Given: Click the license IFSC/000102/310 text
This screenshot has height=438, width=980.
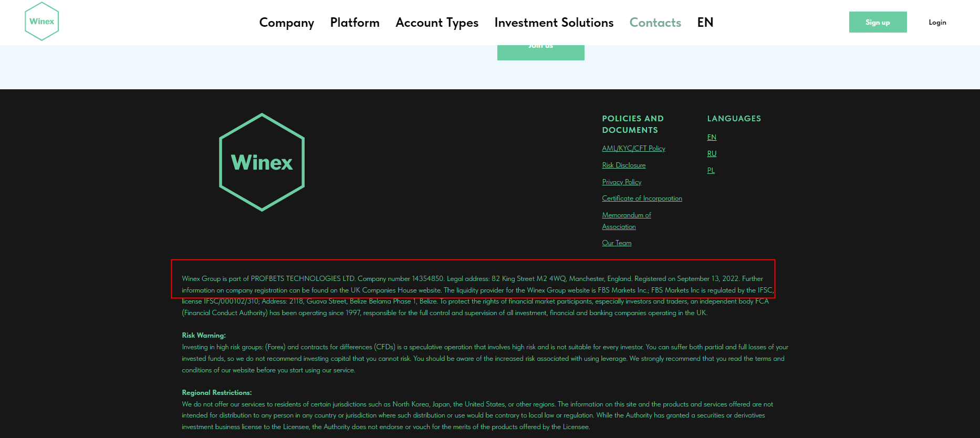Looking at the screenshot, I should [221, 301].
